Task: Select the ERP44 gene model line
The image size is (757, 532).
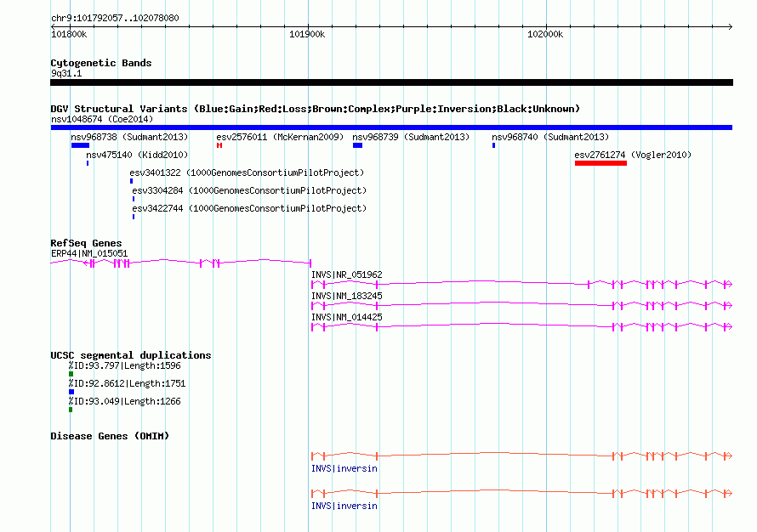Action: [181, 263]
